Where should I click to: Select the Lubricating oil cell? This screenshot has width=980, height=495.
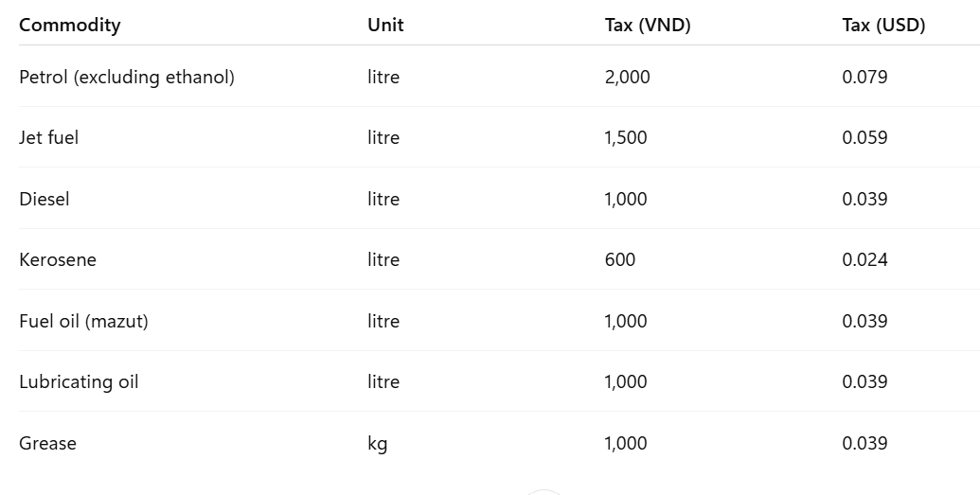79,382
